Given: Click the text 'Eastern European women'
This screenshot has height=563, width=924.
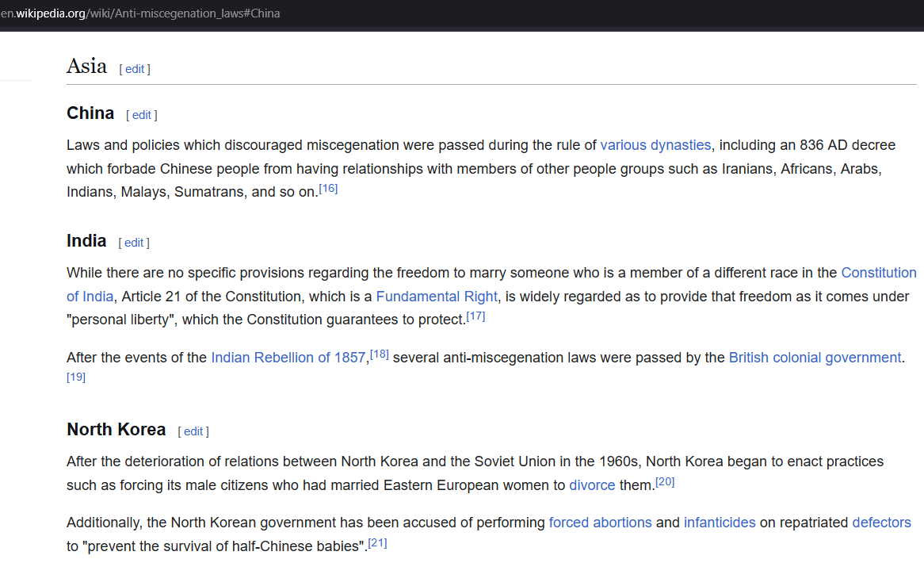Looking at the screenshot, I should pos(465,484).
